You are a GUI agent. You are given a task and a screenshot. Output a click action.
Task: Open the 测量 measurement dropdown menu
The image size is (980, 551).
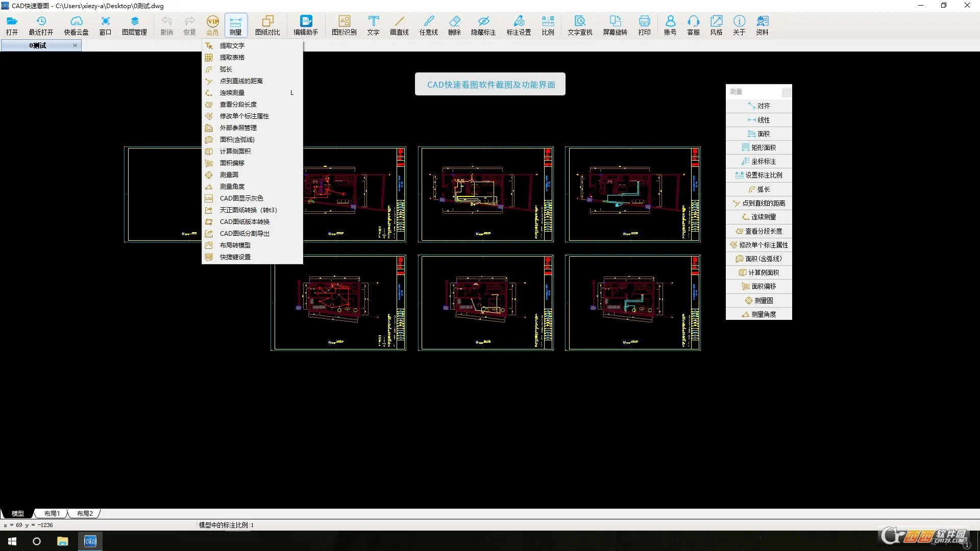[x=235, y=25]
